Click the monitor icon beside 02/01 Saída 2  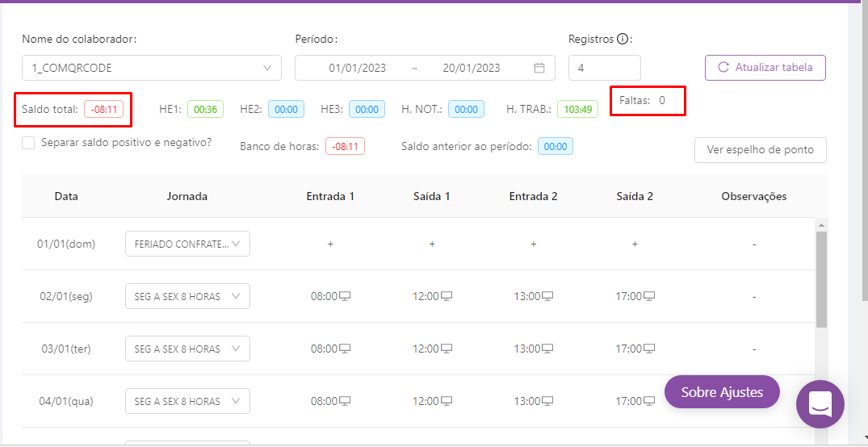(x=648, y=296)
